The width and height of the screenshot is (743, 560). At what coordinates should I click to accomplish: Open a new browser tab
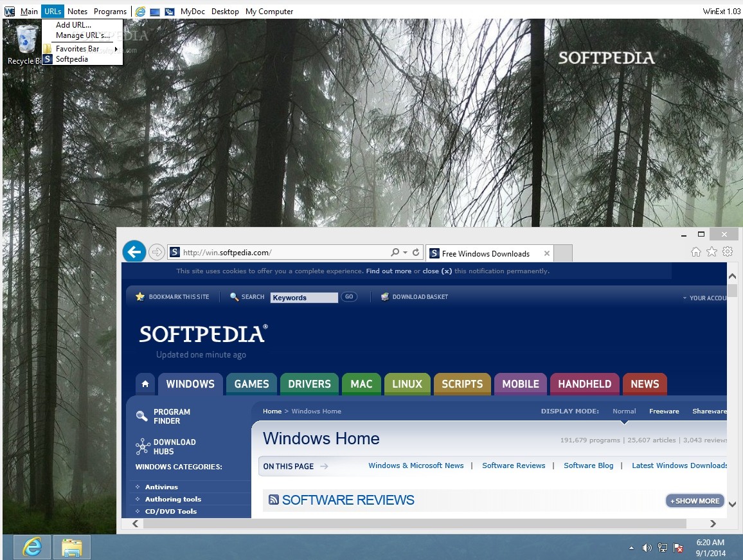click(563, 253)
